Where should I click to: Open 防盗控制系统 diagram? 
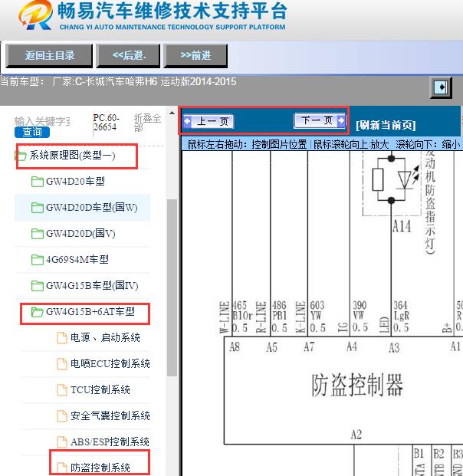coord(100,468)
